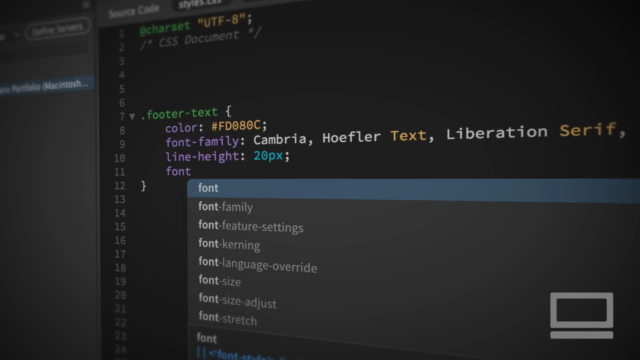
Task: Click the "UTF-8" string on line 1
Action: [221, 20]
